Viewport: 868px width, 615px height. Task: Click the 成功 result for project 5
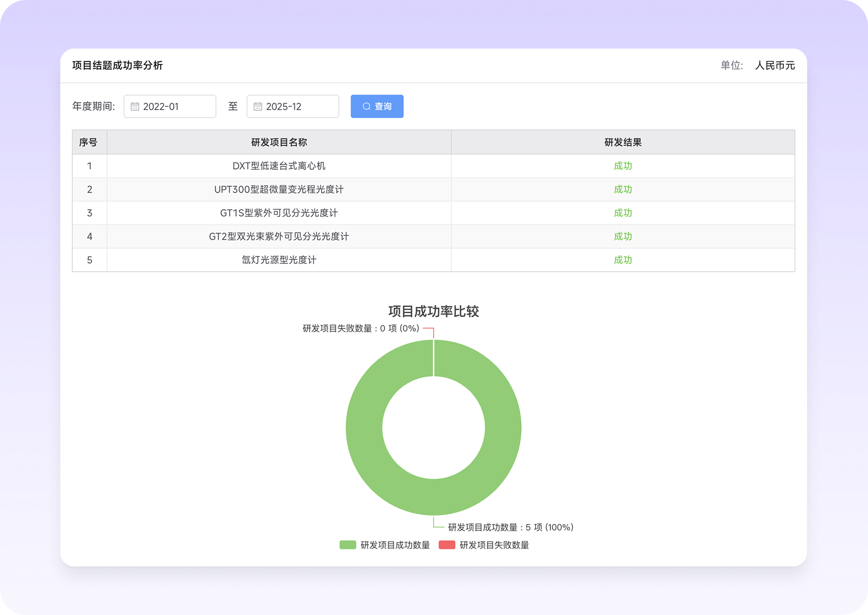(623, 260)
